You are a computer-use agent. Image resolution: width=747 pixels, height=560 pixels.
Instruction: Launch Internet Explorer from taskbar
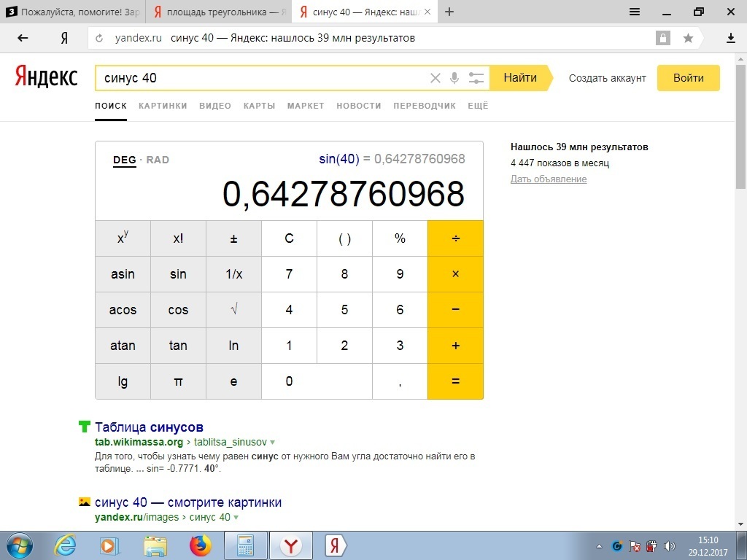coord(64,545)
